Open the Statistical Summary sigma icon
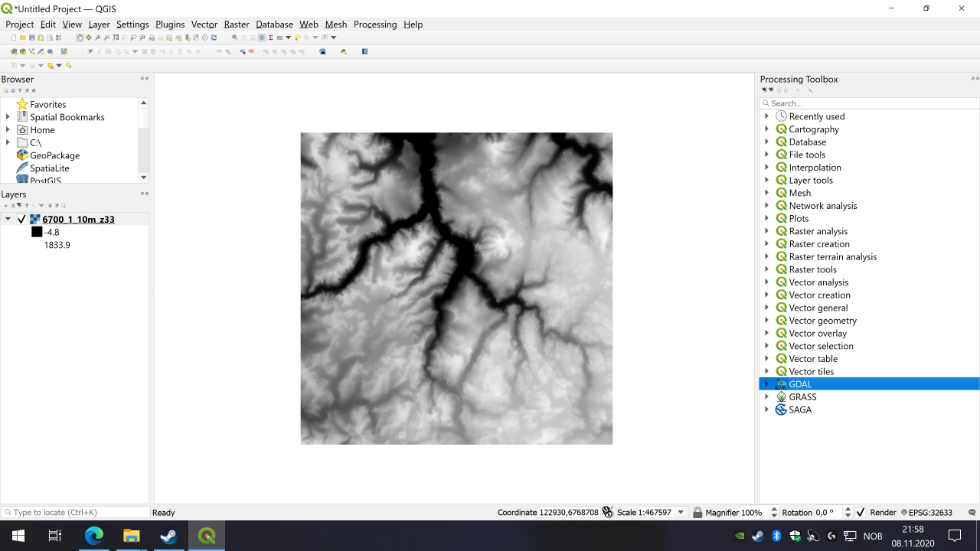 tap(271, 37)
